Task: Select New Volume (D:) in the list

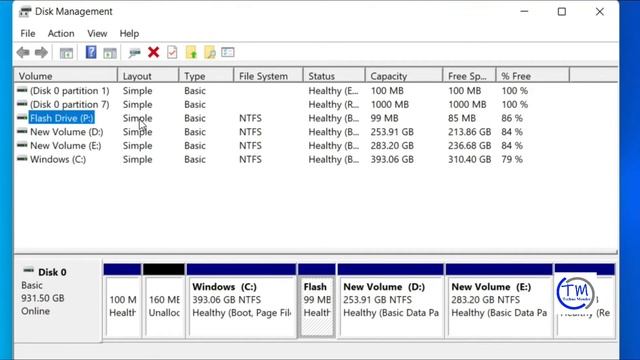Action: pos(67,132)
